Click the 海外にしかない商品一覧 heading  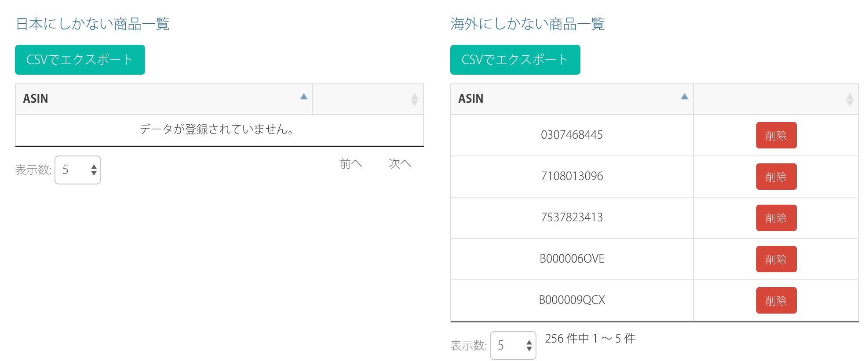[527, 24]
